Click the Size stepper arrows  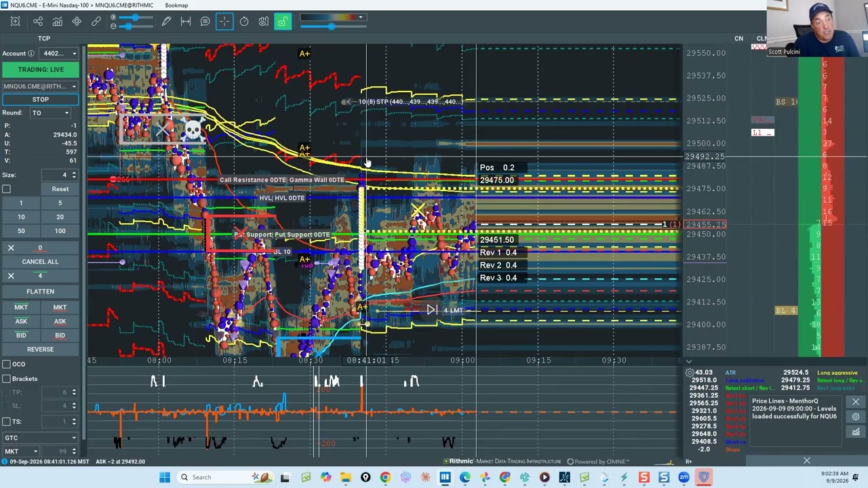pos(74,175)
